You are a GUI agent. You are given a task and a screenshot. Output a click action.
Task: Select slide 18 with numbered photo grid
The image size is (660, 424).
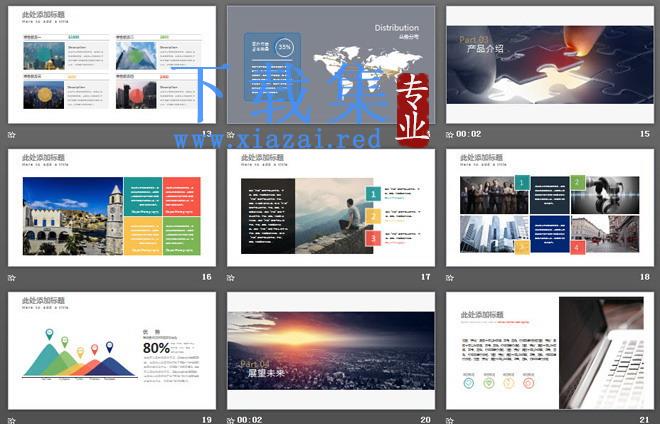point(550,208)
